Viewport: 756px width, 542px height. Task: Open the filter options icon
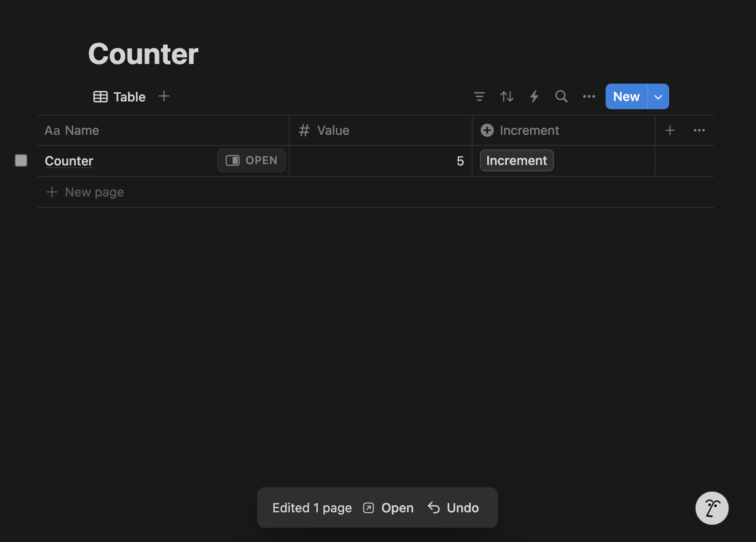(x=479, y=96)
